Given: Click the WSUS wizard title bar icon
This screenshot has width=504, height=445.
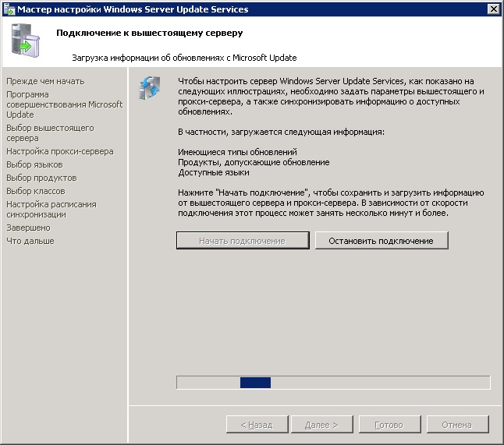Looking at the screenshot, I should coord(9,9).
